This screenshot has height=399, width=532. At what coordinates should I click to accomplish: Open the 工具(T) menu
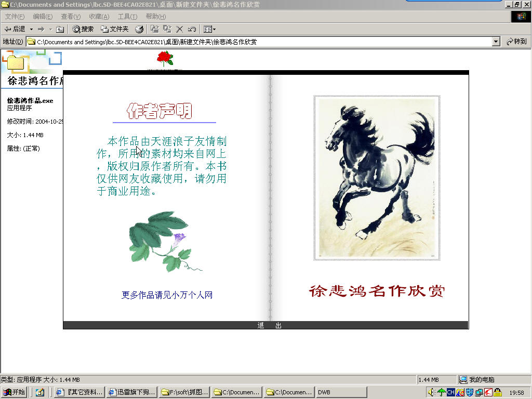(x=128, y=17)
